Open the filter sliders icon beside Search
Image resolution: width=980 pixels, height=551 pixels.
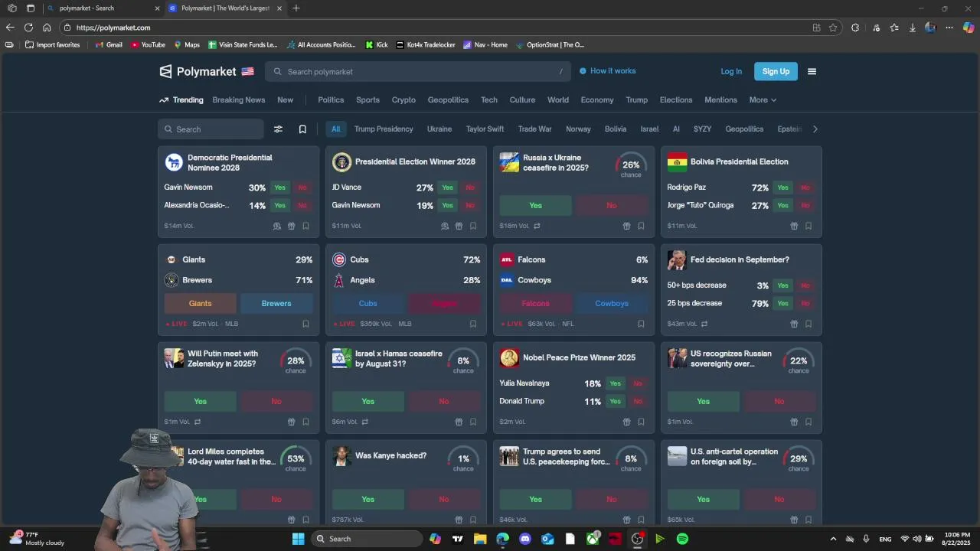point(279,129)
